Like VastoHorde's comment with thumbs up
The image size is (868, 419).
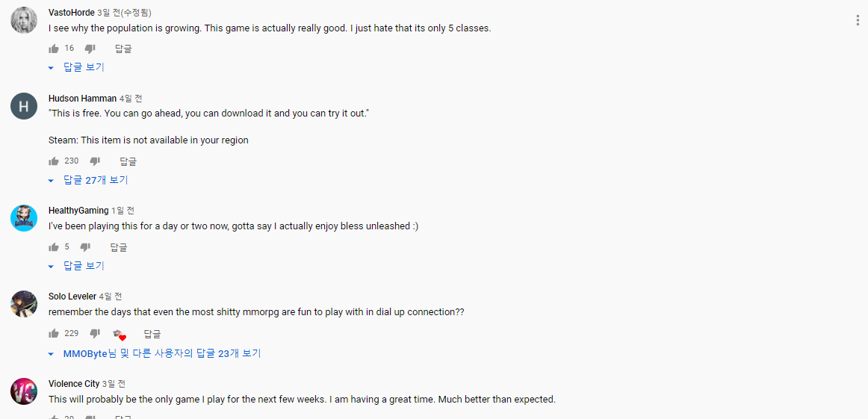[54, 49]
